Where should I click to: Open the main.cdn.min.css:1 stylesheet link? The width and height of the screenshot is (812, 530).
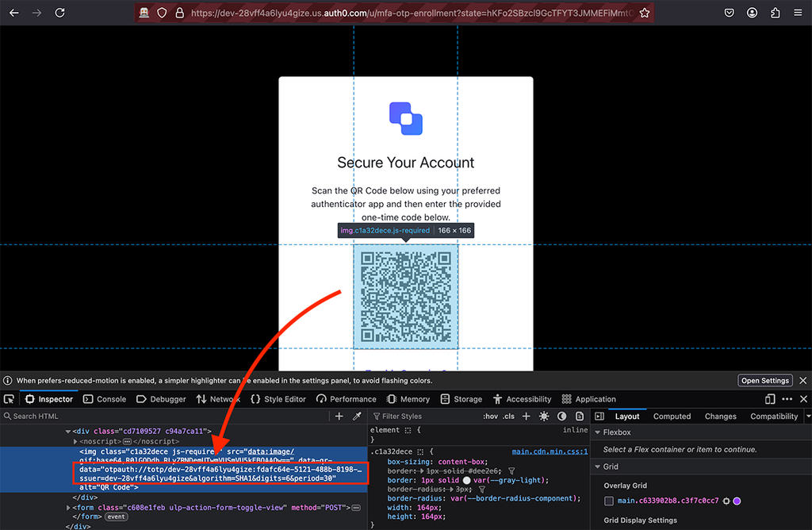[x=550, y=451]
